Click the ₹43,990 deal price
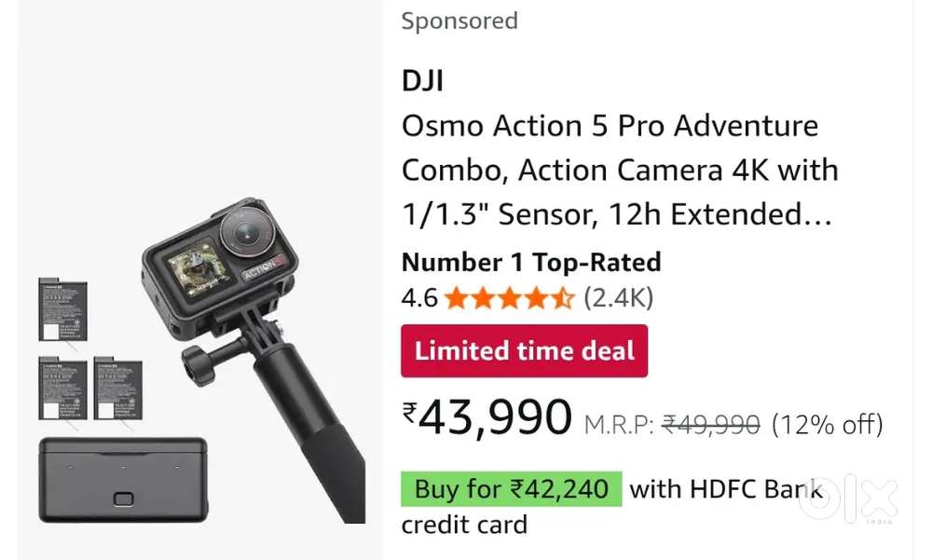 (x=487, y=418)
